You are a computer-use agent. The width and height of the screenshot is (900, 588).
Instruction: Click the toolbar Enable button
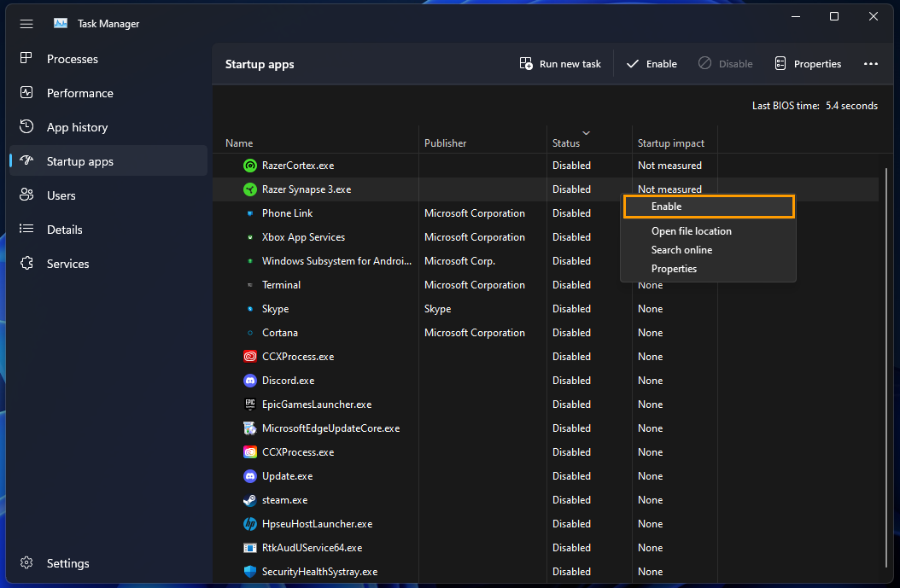point(652,64)
